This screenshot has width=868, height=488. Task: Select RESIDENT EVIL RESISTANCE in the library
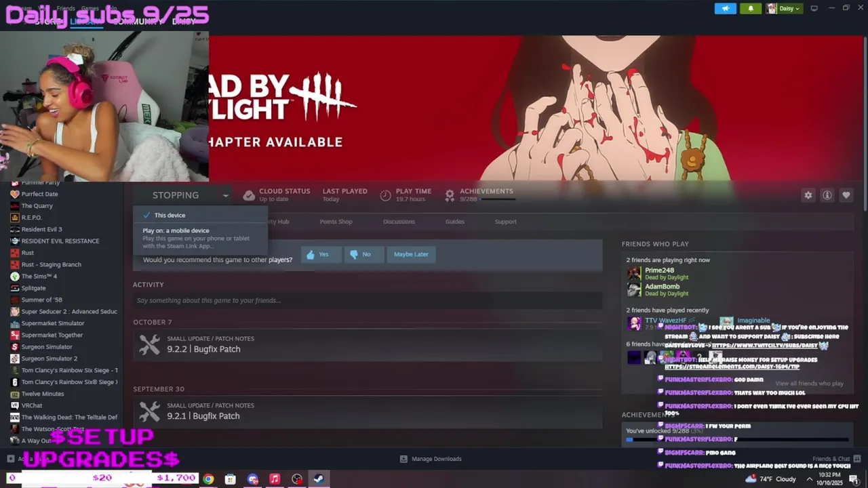[60, 241]
